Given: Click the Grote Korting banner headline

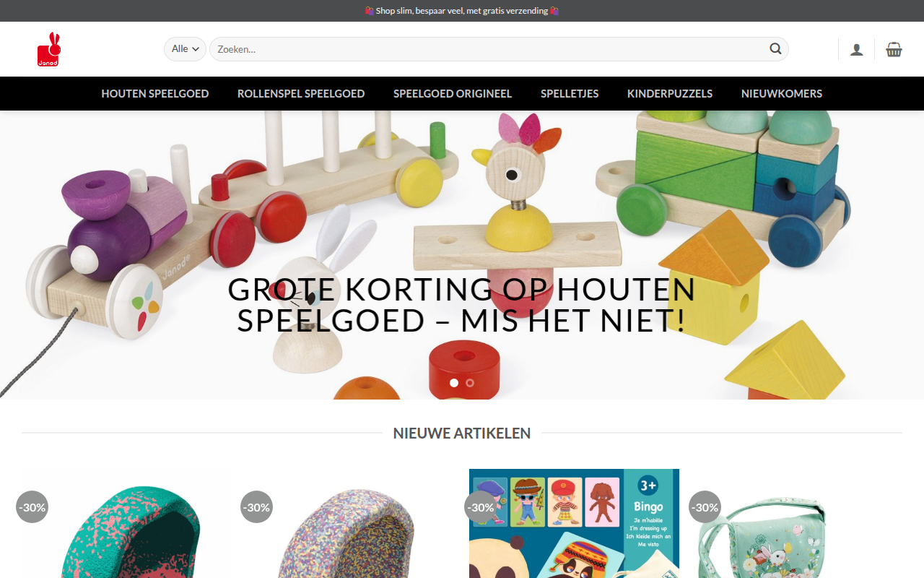Looking at the screenshot, I should (x=462, y=305).
